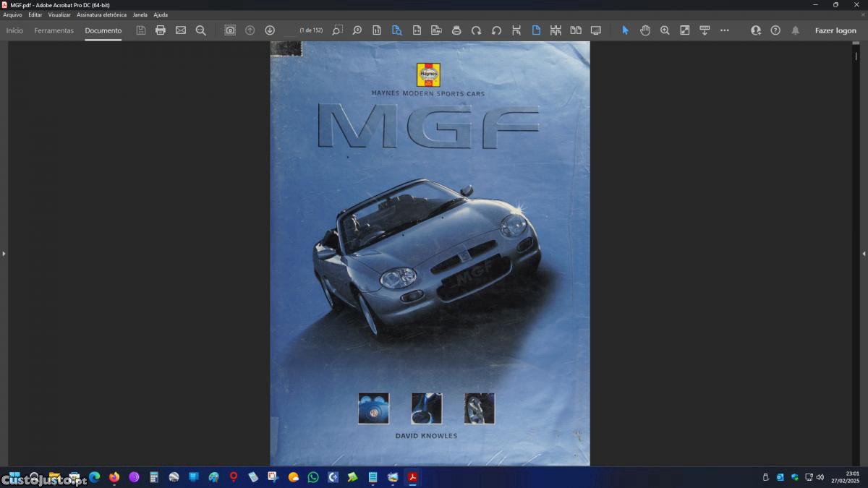Toggle single page view mode
The width and height of the screenshot is (868, 488).
(536, 30)
